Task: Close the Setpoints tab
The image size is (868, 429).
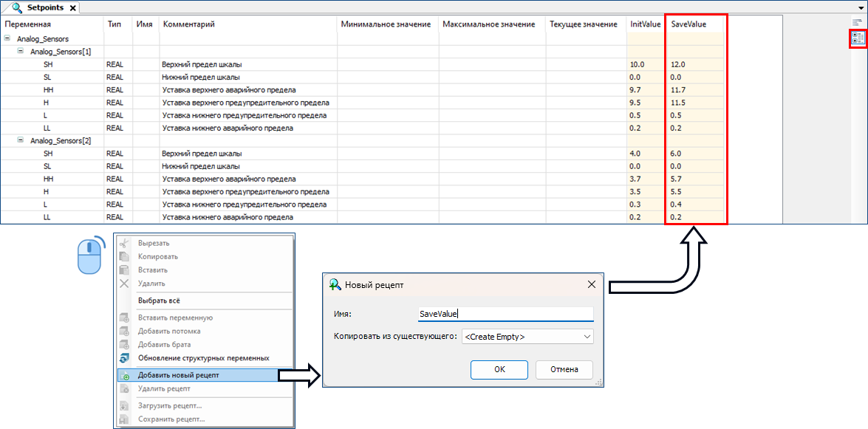Action: (x=72, y=8)
